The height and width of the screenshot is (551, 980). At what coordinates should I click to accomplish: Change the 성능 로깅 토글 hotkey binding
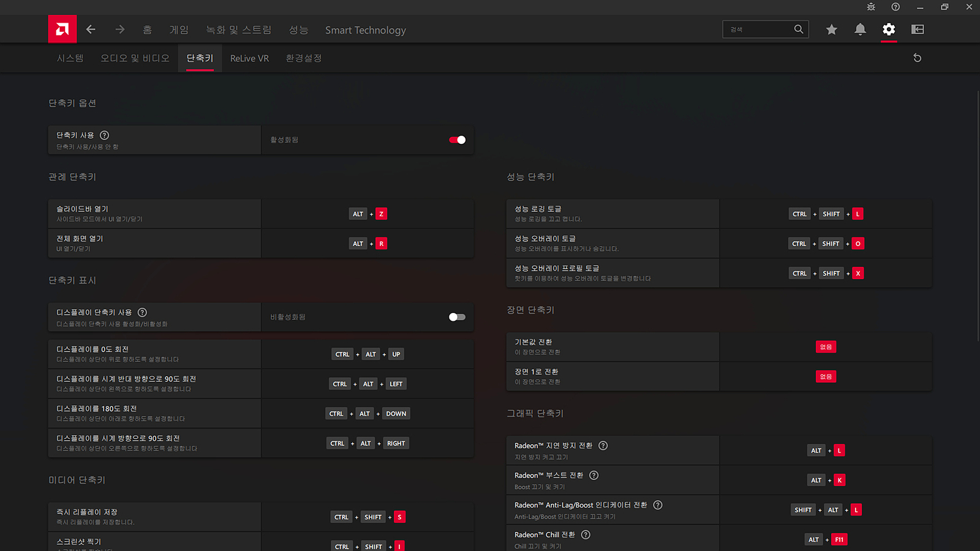pyautogui.click(x=826, y=214)
